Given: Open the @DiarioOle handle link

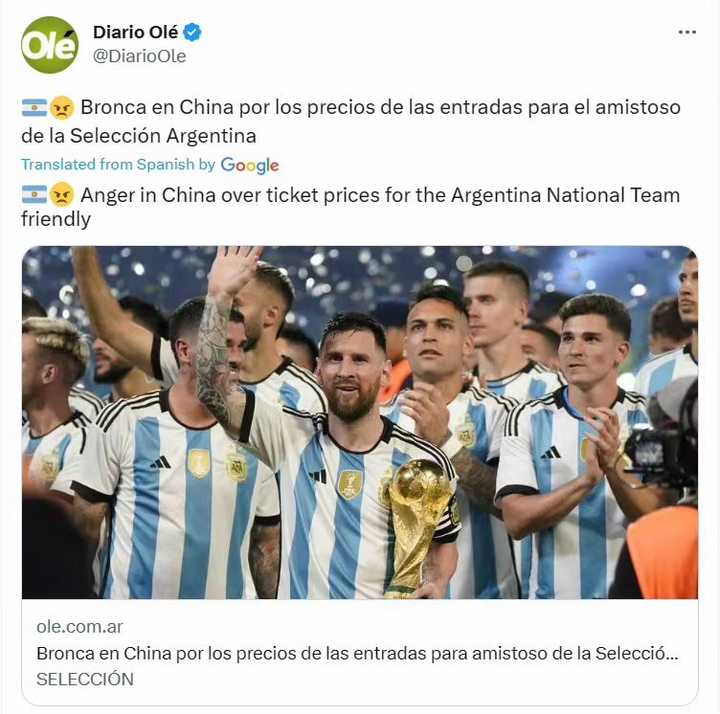Looking at the screenshot, I should click(140, 56).
